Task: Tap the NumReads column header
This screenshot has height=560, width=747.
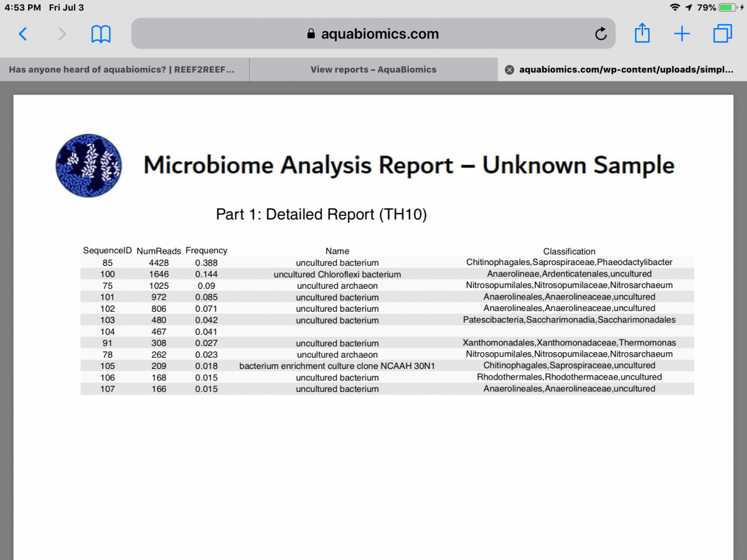Action: click(159, 251)
